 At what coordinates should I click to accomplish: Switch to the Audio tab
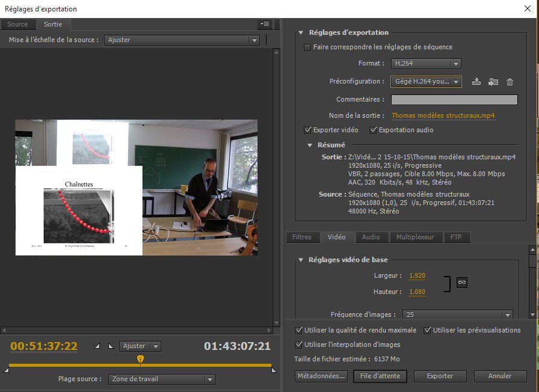click(371, 237)
